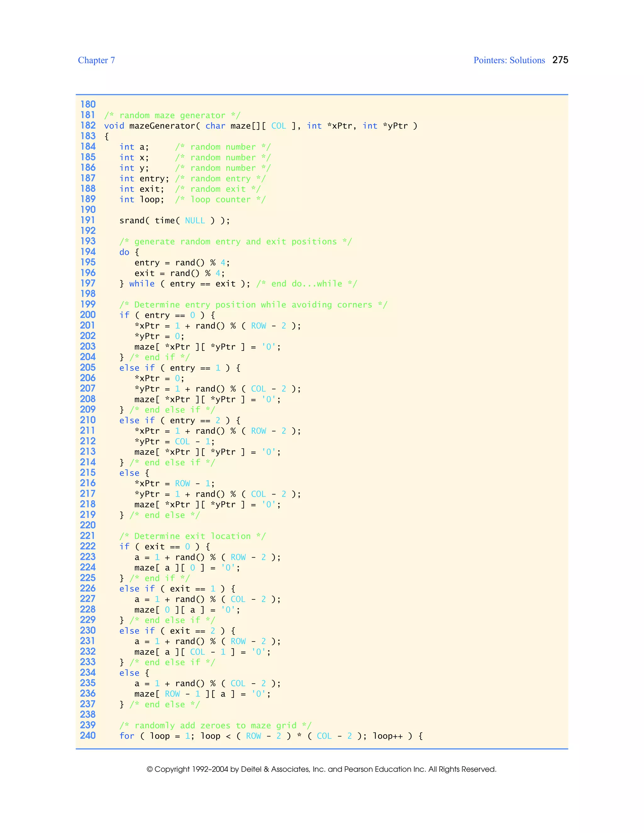Click the 'randomly add zeroes to maze grid' comment
644x833 pixels.
[x=215, y=725]
